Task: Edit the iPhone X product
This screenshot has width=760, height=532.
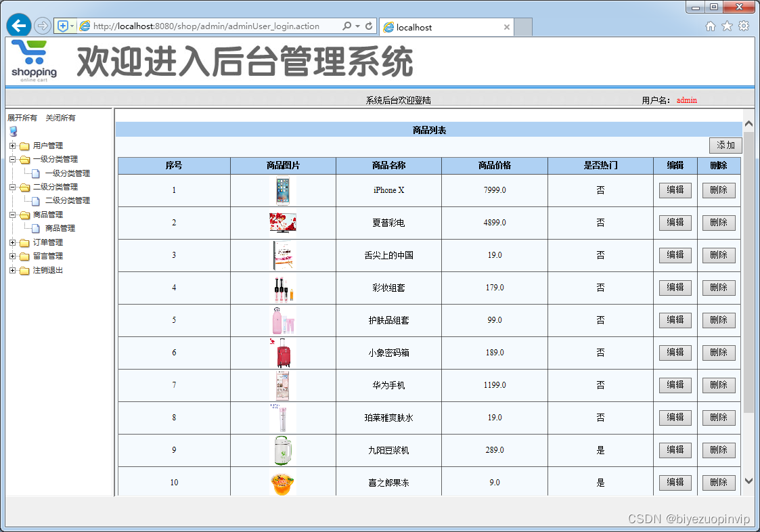Action: pos(675,190)
